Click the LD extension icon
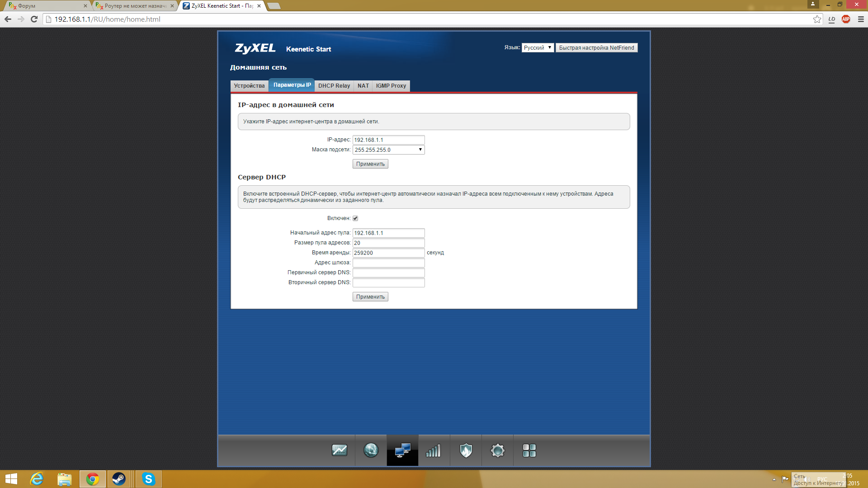Viewport: 868px width, 488px height. click(831, 19)
